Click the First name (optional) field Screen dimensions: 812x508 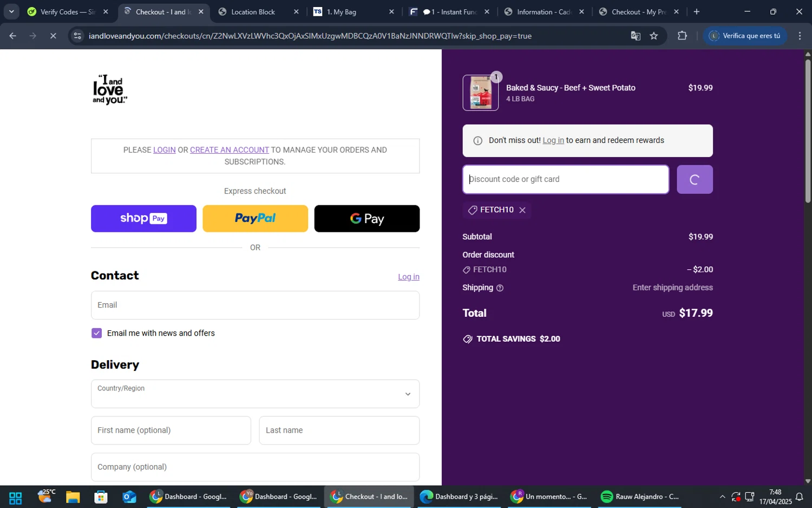(171, 431)
